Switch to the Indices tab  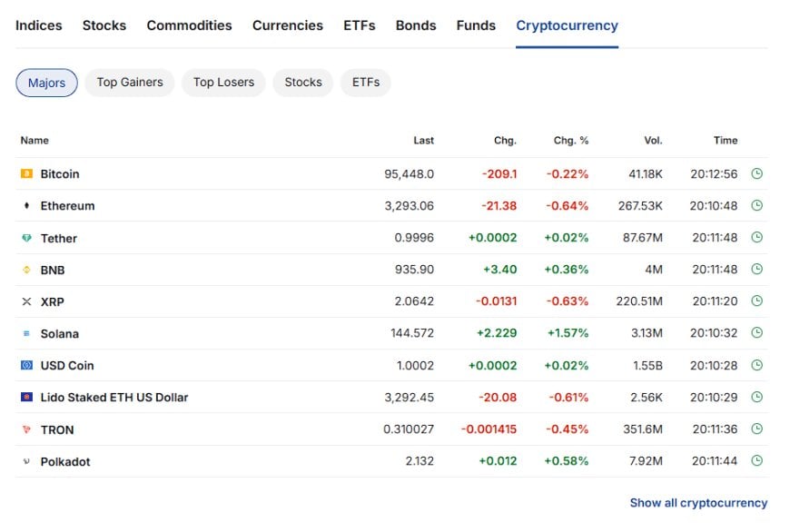click(39, 25)
